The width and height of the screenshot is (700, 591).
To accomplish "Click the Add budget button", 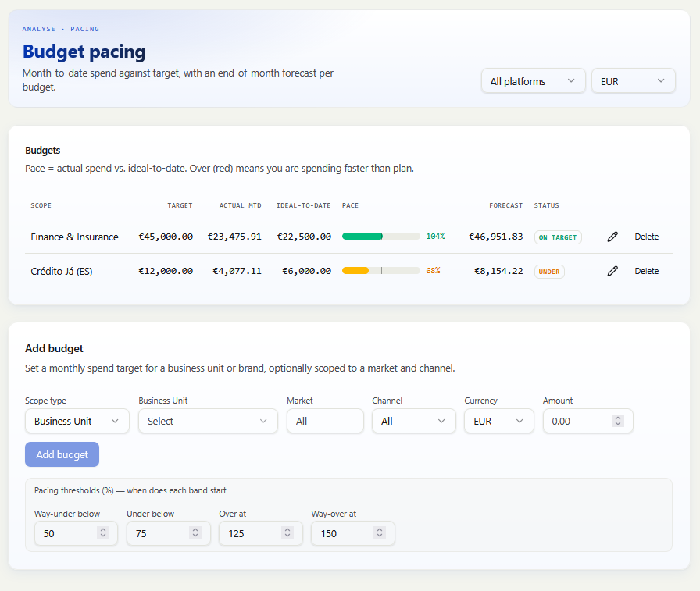I will click(x=62, y=454).
